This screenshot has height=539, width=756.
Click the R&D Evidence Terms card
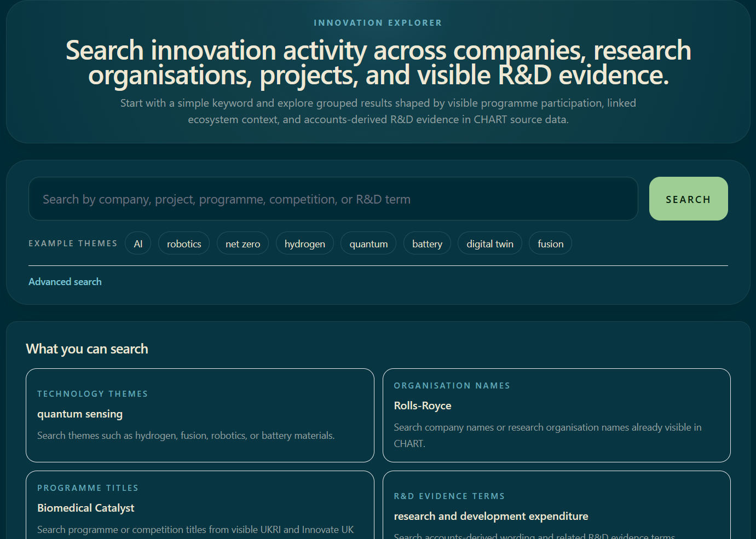tap(557, 505)
